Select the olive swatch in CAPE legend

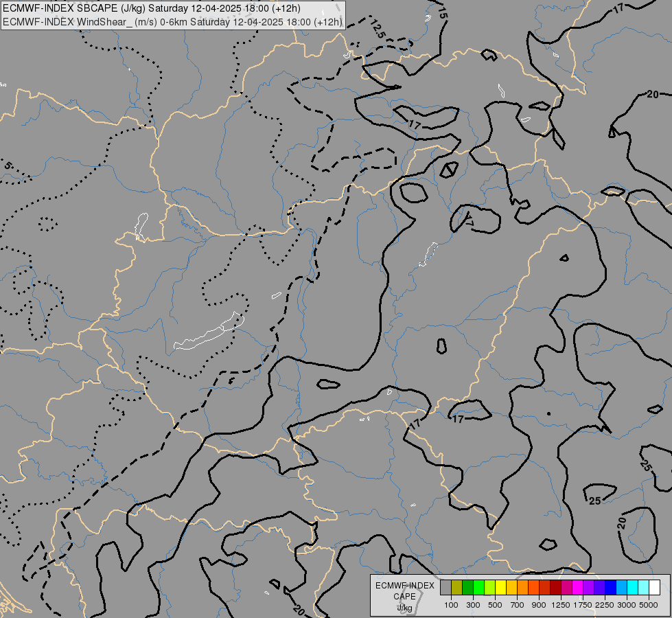click(x=457, y=587)
